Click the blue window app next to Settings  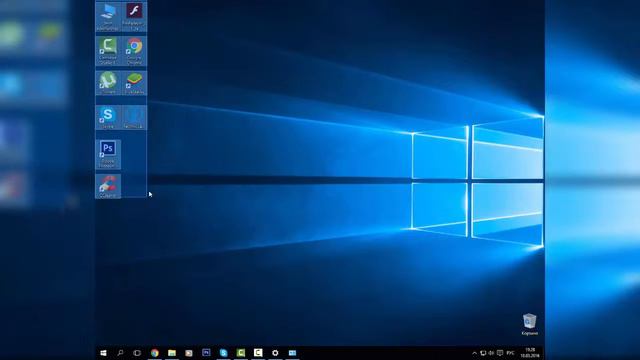pos(292,353)
